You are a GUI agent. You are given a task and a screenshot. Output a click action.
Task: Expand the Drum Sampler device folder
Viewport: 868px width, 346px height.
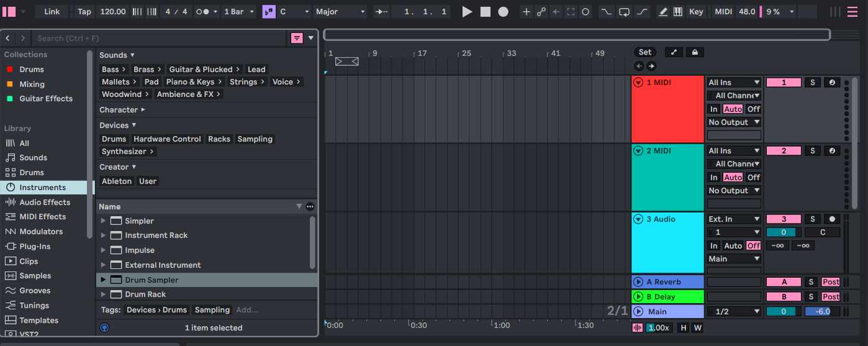click(103, 280)
